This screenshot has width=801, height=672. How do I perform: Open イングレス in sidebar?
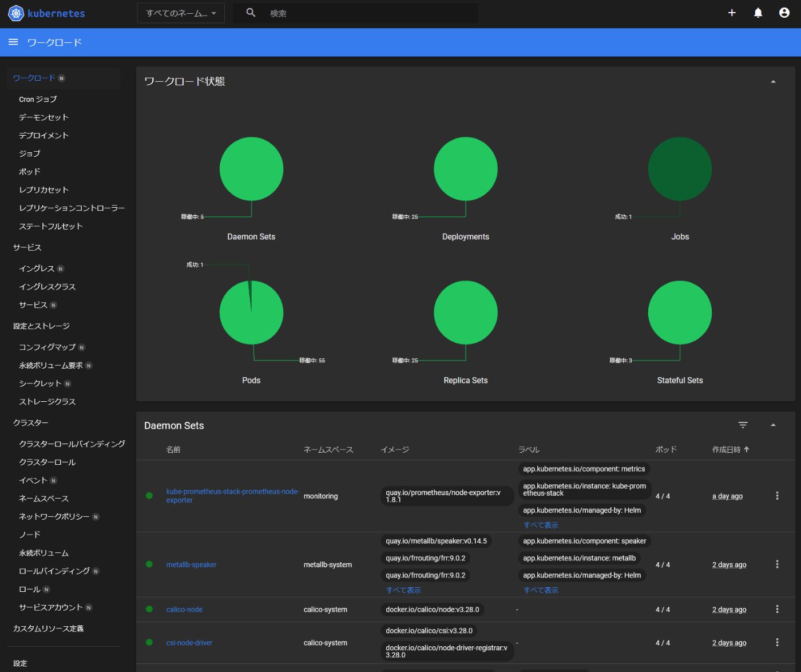(x=37, y=268)
